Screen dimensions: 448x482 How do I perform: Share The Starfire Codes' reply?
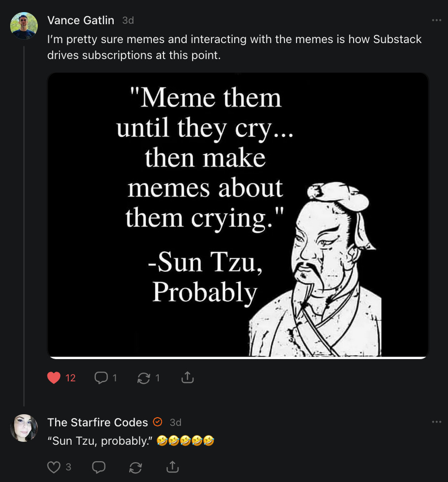point(172,467)
